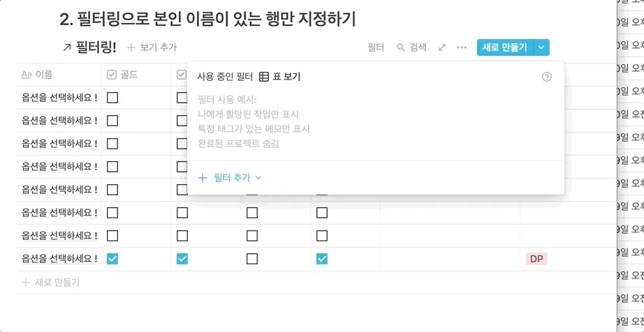Click the plus icon in 새로 만들기 row
The width and height of the screenshot is (644, 332).
pyautogui.click(x=26, y=282)
